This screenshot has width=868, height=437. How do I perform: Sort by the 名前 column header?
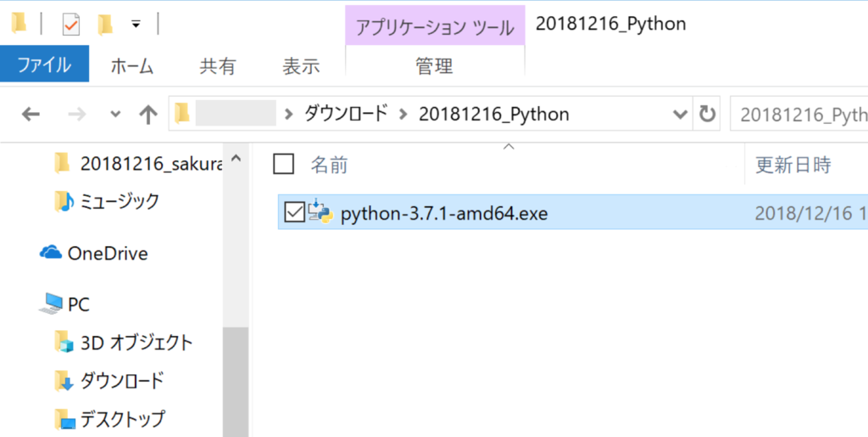point(330,165)
